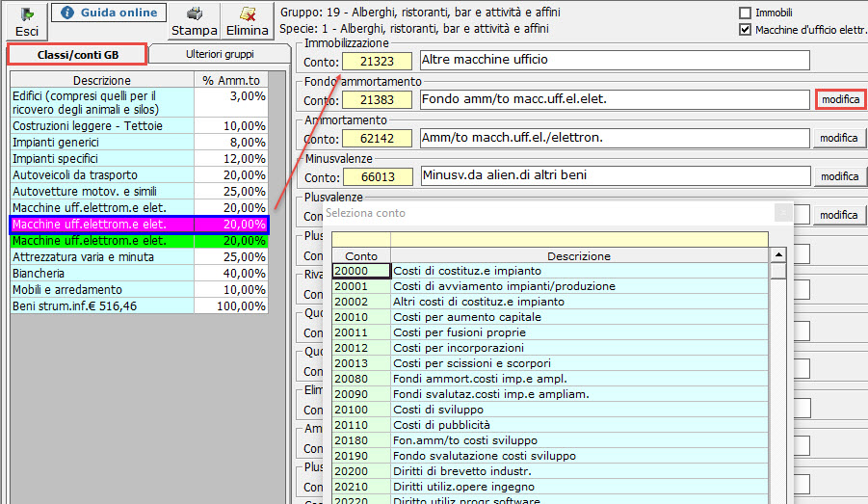Click Descrizione header in Classi list
This screenshot has height=504, width=868.
click(102, 80)
